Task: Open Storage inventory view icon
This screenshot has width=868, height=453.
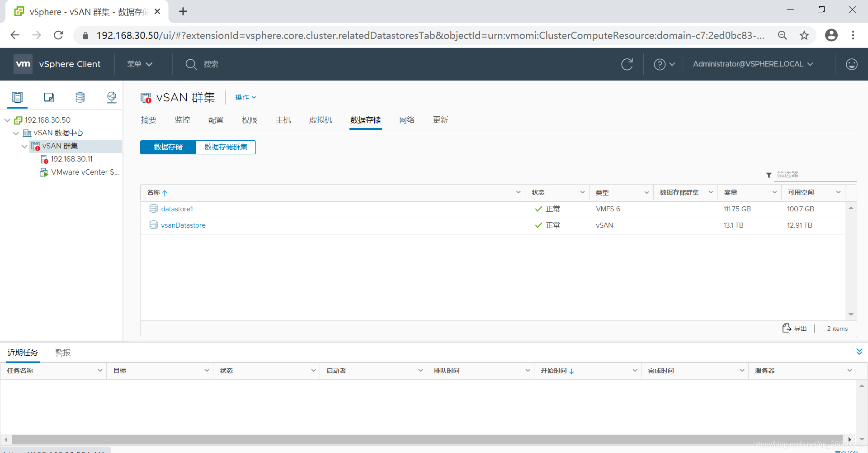Action: tap(80, 97)
